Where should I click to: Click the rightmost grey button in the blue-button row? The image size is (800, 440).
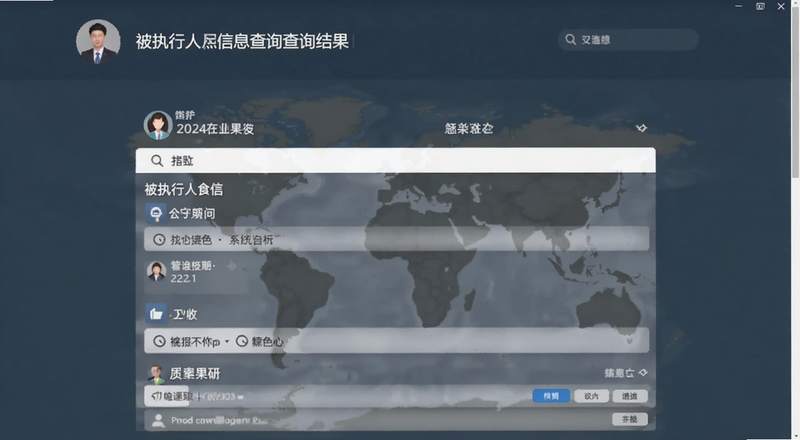(x=630, y=396)
